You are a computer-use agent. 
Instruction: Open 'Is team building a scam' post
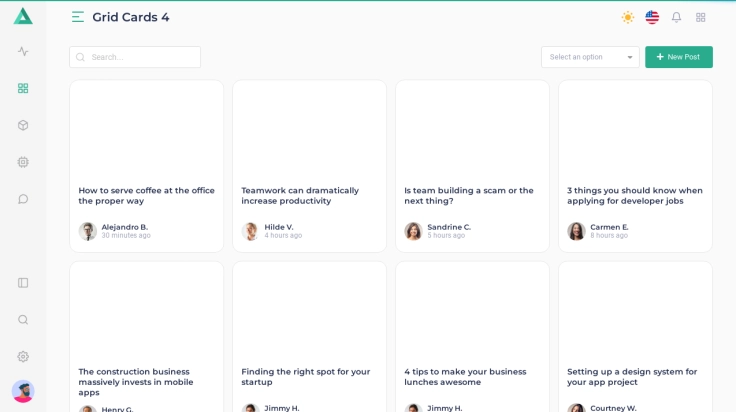469,196
